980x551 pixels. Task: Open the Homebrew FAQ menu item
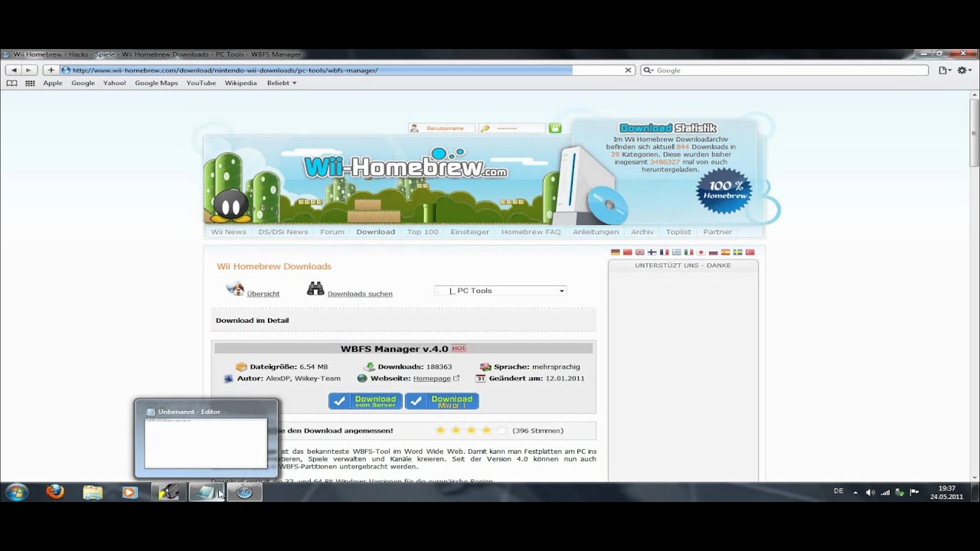[531, 232]
